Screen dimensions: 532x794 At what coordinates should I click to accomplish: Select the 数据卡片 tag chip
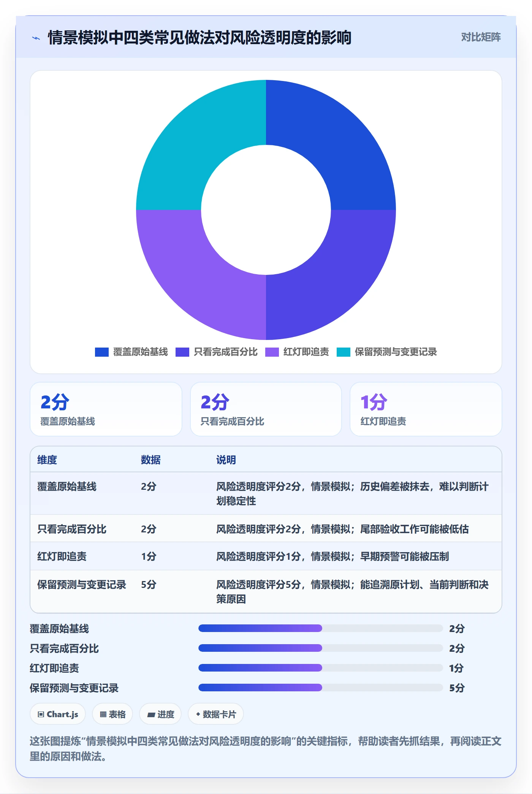click(216, 714)
